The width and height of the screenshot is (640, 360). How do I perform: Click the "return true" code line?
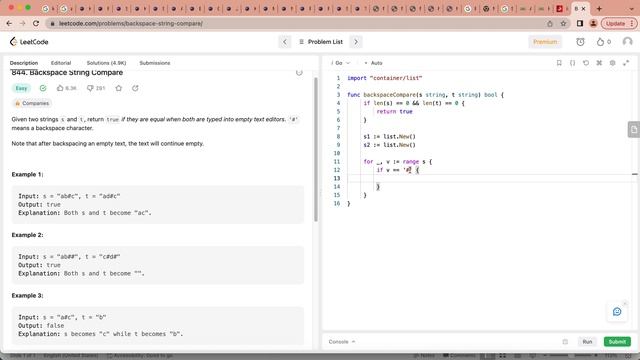394,111
